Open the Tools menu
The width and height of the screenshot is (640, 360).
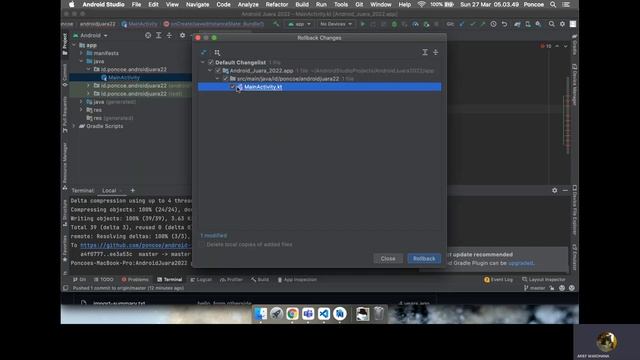tap(341, 4)
